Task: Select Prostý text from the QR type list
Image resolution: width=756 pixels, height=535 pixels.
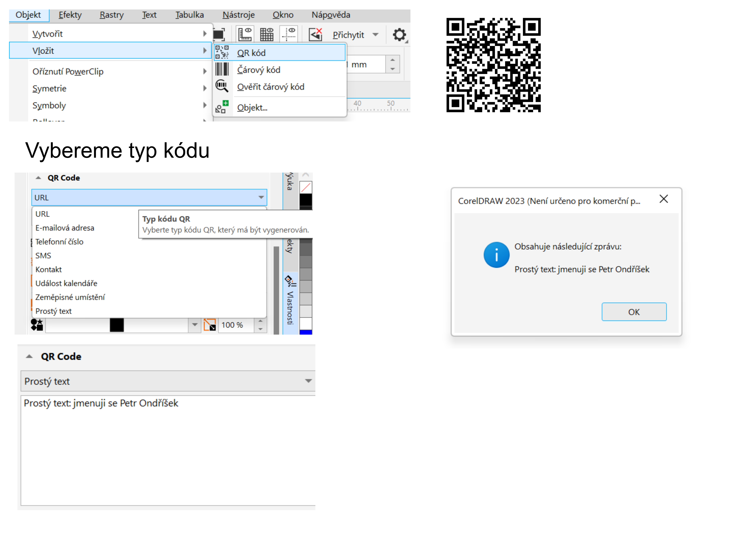Action: 53,311
